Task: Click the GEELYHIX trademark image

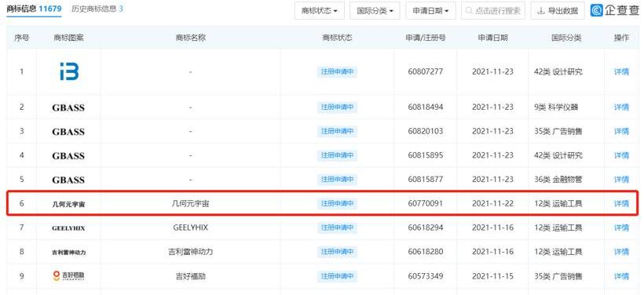Action: coord(68,228)
